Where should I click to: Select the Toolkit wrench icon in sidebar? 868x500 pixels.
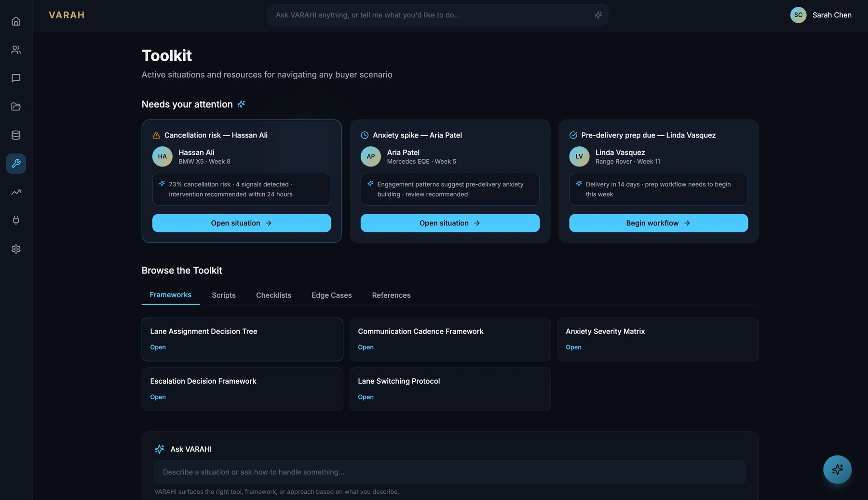[16, 164]
